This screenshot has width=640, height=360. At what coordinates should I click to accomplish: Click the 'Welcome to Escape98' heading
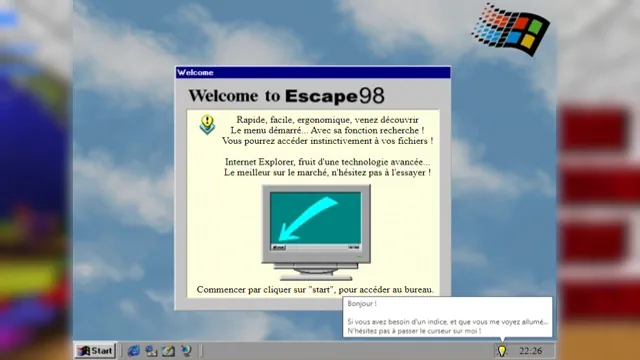pyautogui.click(x=286, y=96)
